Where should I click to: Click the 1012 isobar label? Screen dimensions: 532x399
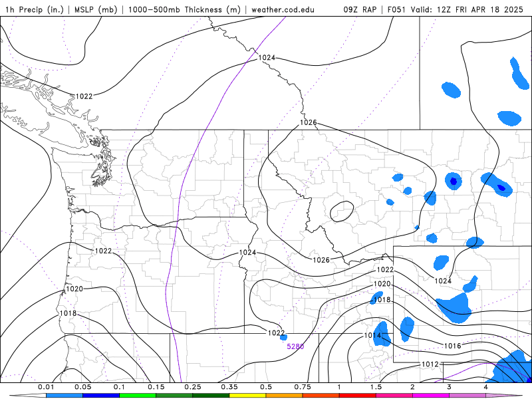[x=430, y=364]
